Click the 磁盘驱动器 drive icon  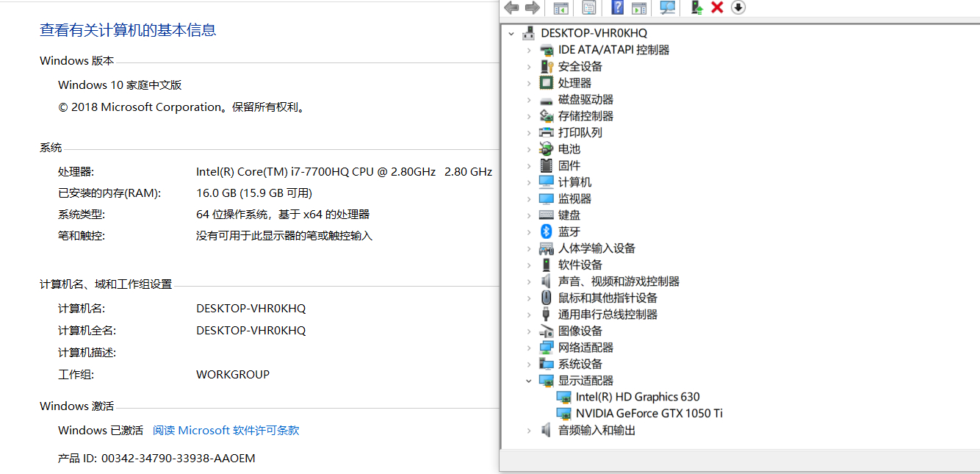point(546,100)
